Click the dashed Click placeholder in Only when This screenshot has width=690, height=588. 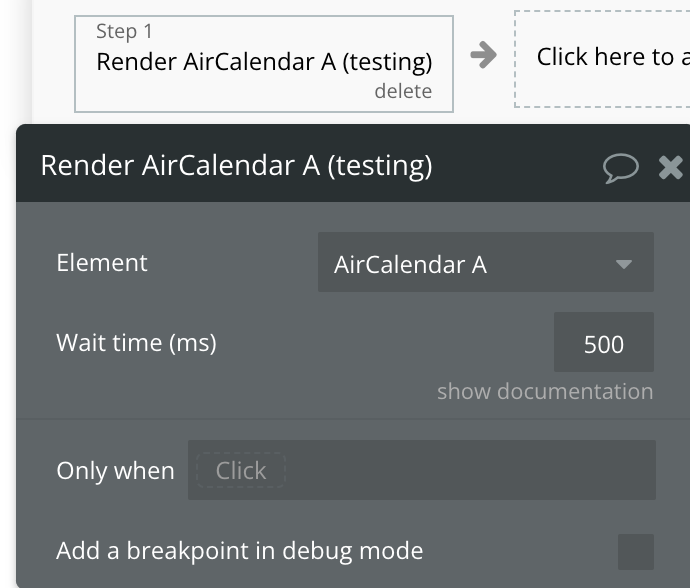click(241, 470)
